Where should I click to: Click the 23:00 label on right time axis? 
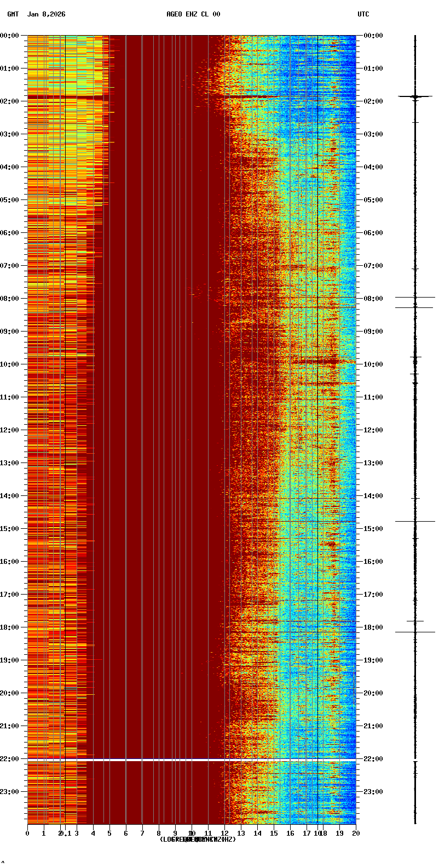(373, 792)
